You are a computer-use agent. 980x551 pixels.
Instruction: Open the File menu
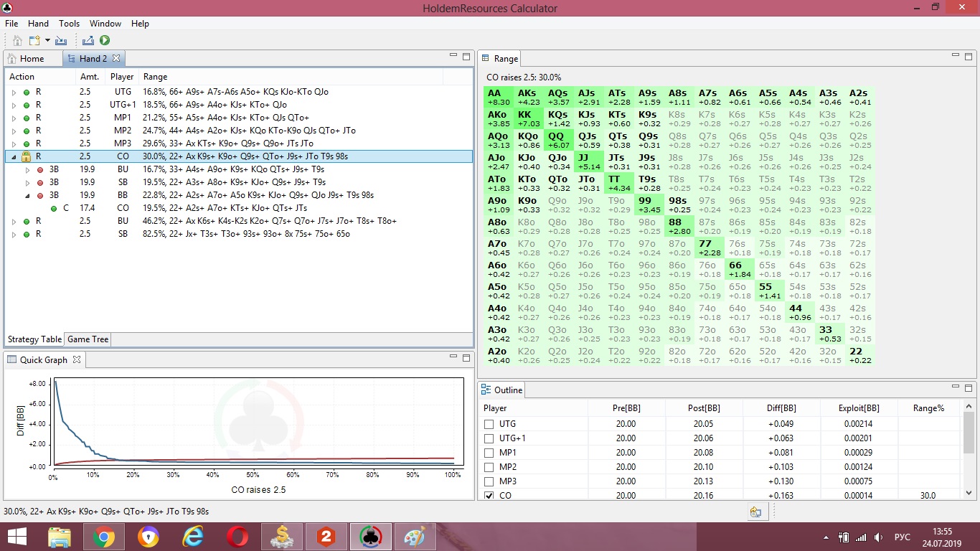tap(11, 23)
